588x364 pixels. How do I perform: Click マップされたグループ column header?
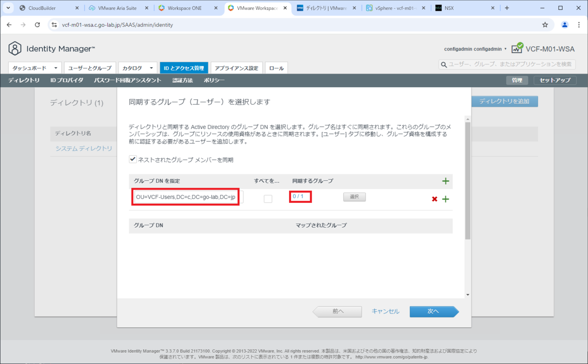pos(321,225)
